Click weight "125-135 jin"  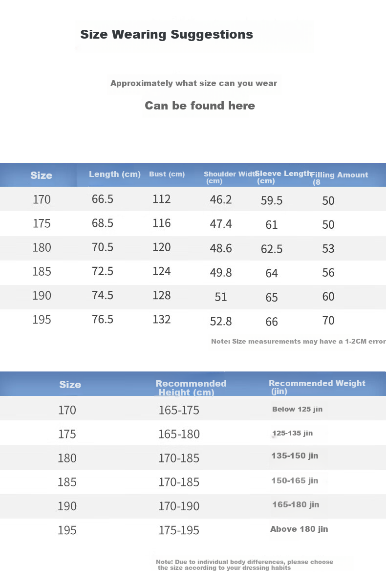292,433
